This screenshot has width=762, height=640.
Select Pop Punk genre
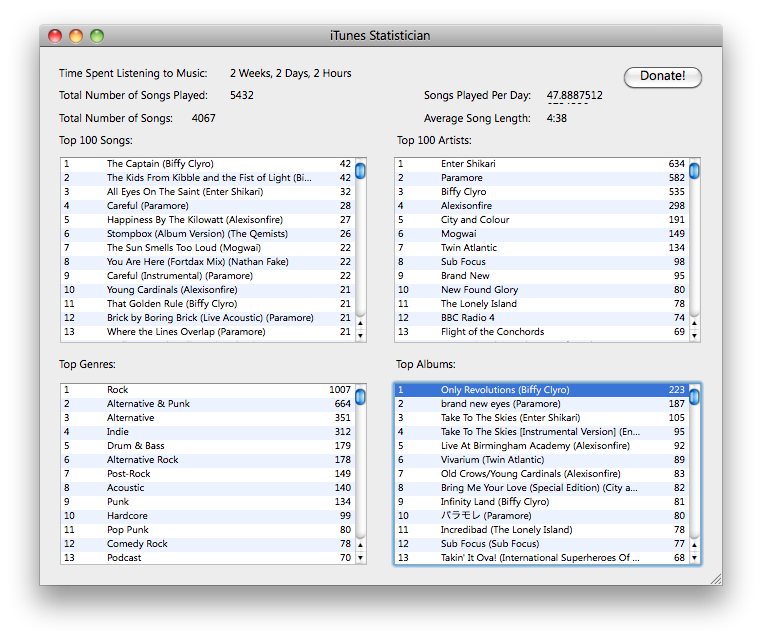point(208,530)
